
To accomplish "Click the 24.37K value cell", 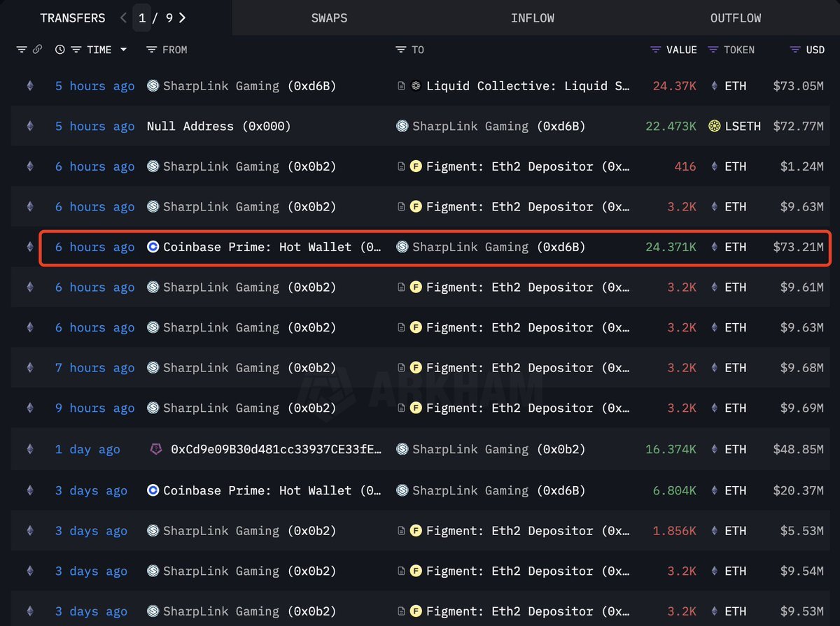I will [x=675, y=86].
